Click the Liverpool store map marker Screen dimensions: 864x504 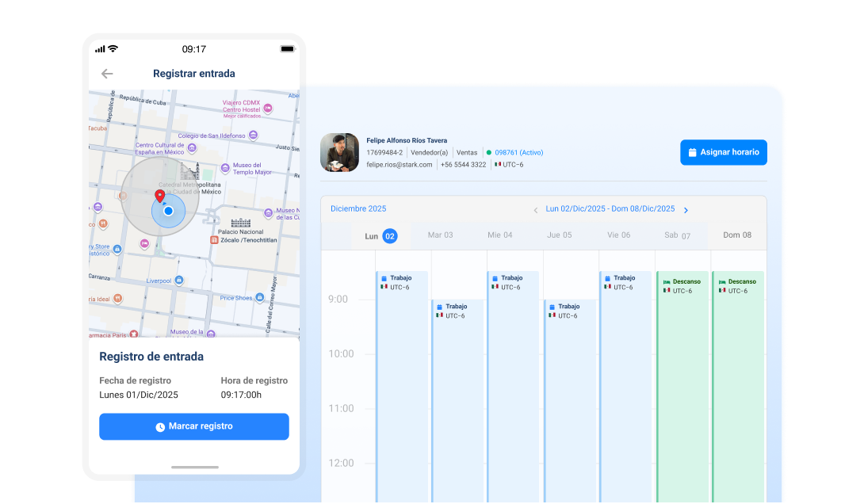point(179,280)
